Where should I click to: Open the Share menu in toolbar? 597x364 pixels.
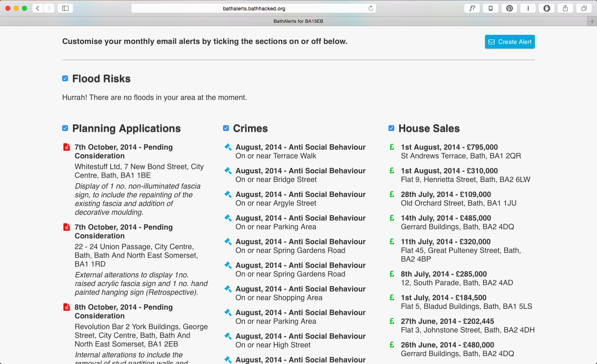point(565,8)
